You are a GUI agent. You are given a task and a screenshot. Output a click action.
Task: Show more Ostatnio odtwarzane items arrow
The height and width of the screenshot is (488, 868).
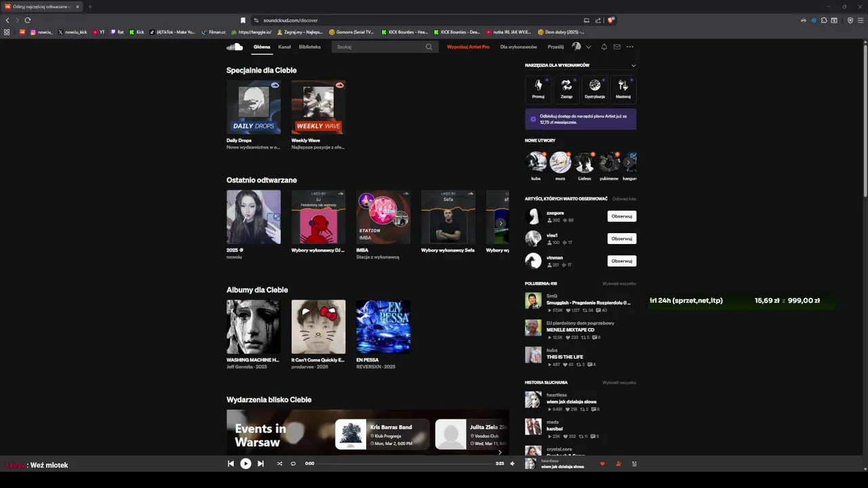coord(500,223)
